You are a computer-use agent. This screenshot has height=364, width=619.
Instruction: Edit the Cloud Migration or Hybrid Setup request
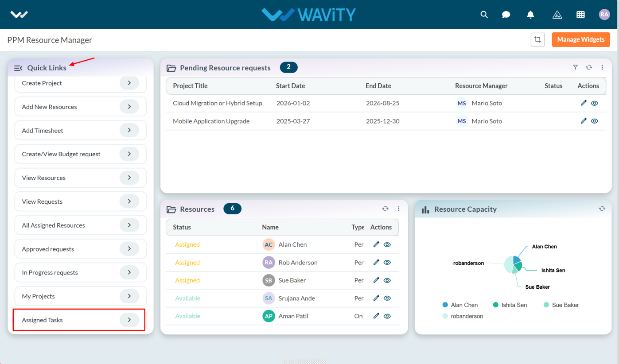tap(584, 103)
